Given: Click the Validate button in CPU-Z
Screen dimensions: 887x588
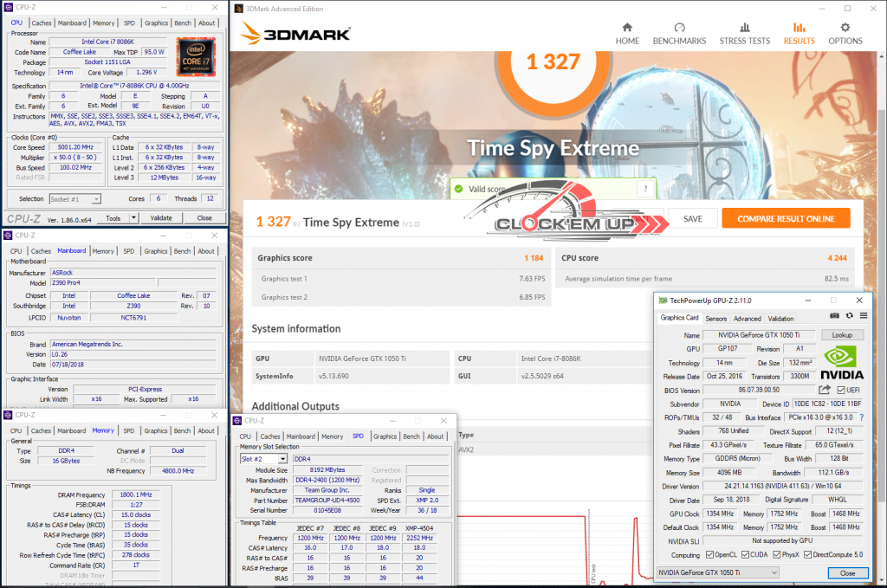Looking at the screenshot, I should (x=161, y=217).
